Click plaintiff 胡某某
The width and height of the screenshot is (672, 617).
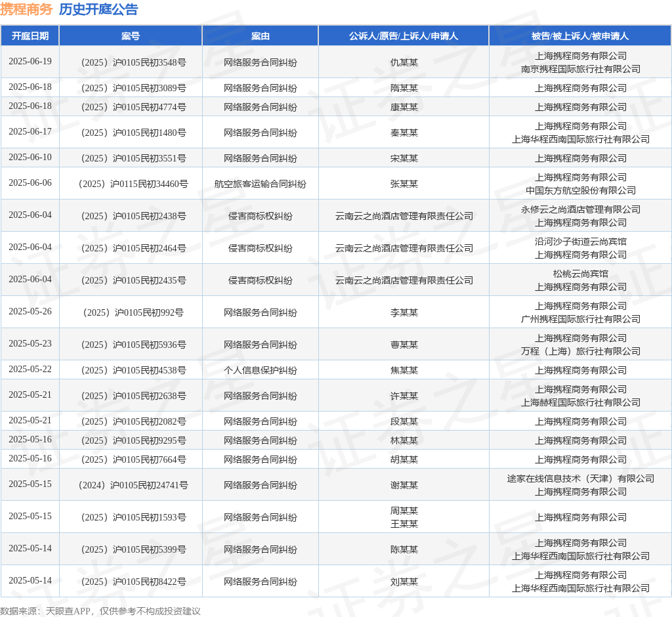[404, 459]
